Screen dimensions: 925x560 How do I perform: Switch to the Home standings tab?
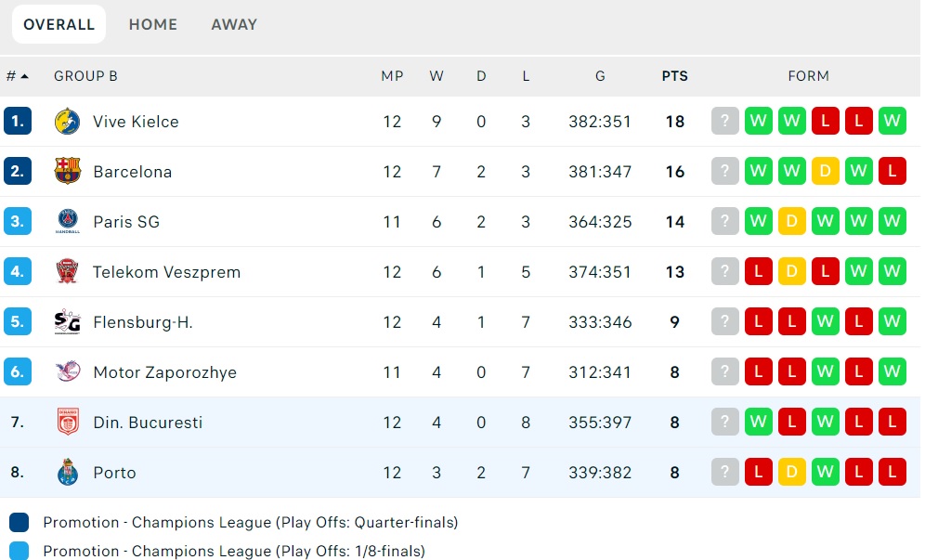click(x=153, y=25)
